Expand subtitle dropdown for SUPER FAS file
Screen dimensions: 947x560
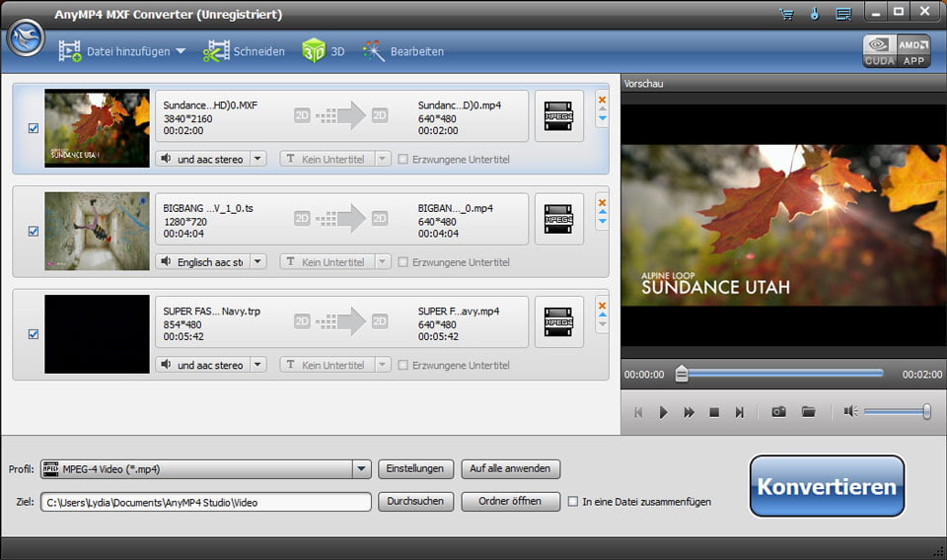tap(383, 365)
